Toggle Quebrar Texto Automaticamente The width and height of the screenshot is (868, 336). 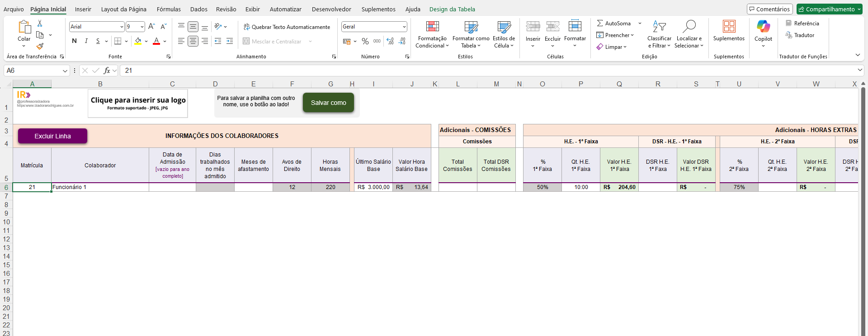click(x=287, y=27)
